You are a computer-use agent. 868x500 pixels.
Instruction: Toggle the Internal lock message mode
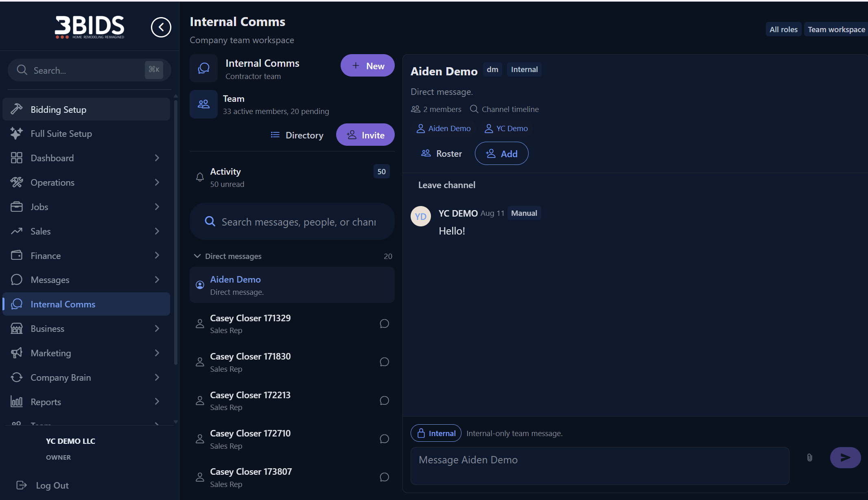point(436,433)
